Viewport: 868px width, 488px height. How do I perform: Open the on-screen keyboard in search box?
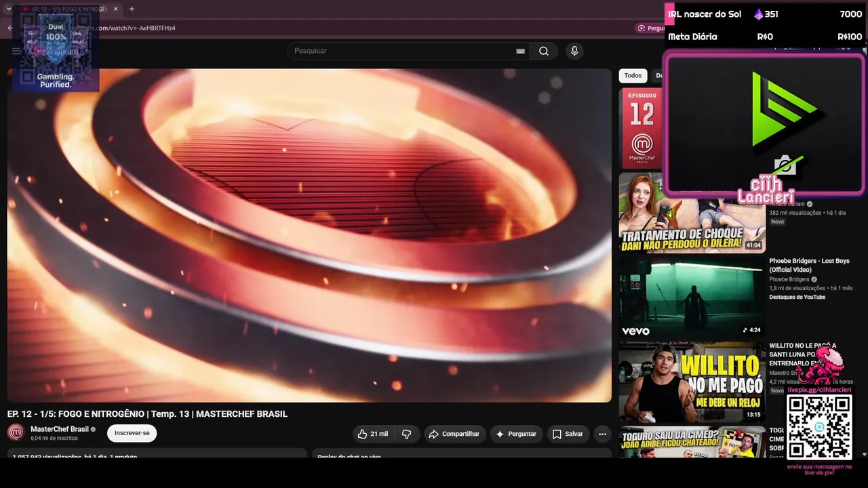pyautogui.click(x=520, y=51)
